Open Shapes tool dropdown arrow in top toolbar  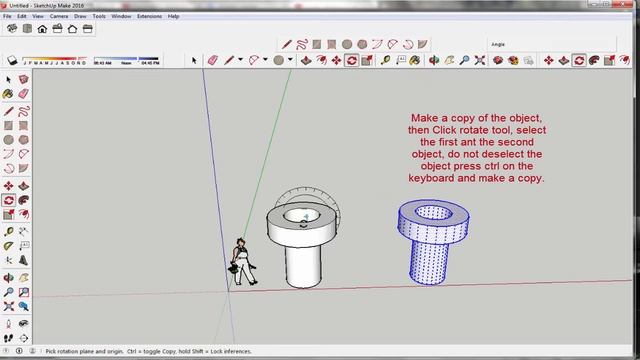click(290, 60)
